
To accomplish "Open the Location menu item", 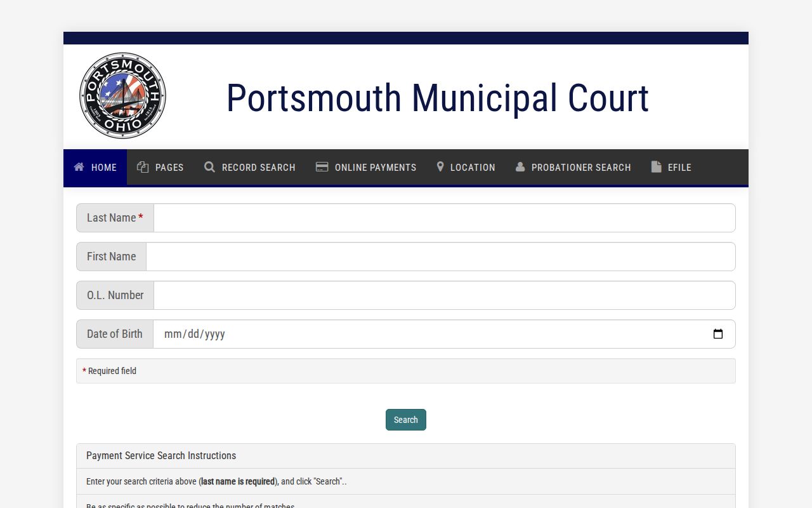I will click(x=466, y=167).
